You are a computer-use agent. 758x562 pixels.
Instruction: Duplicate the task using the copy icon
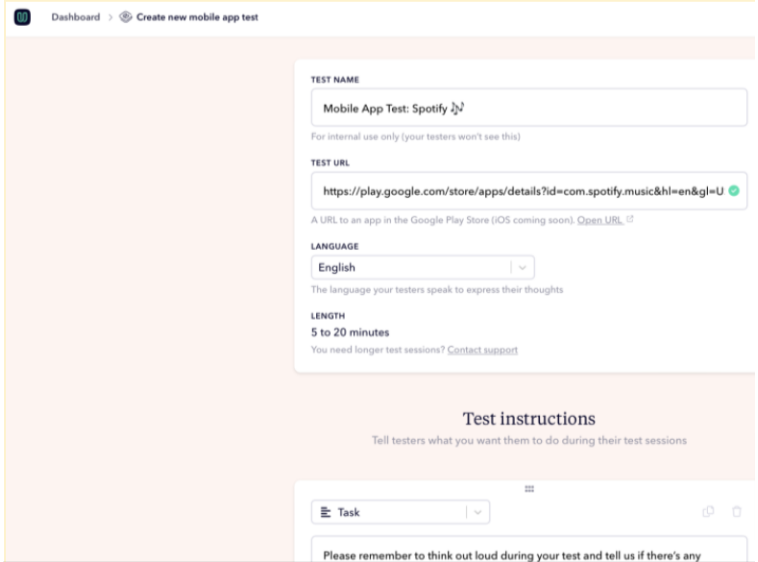708,511
